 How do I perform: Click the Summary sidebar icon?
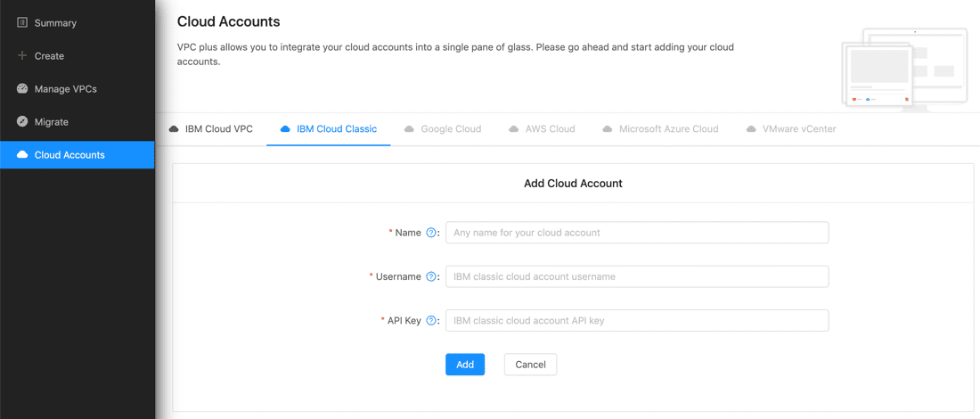(x=22, y=22)
